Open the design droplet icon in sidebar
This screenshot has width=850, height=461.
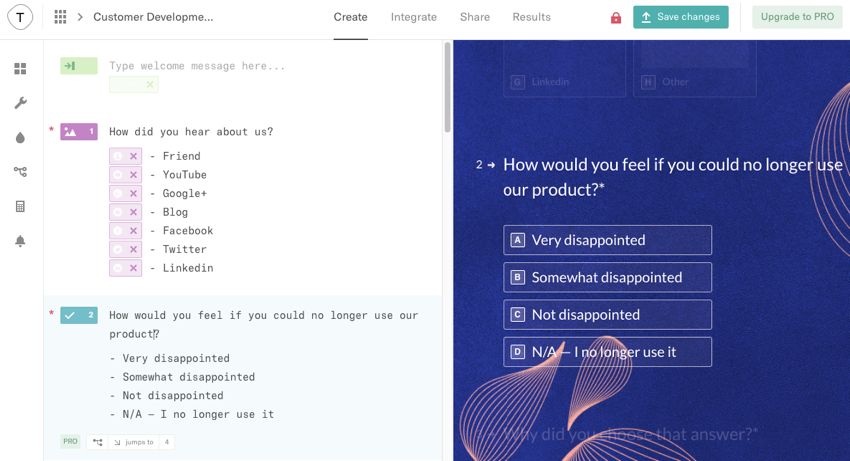click(x=20, y=138)
